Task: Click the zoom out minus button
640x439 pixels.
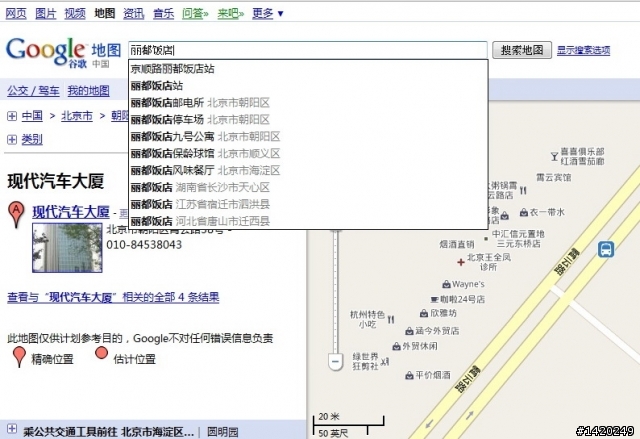Action: pyautogui.click(x=336, y=362)
